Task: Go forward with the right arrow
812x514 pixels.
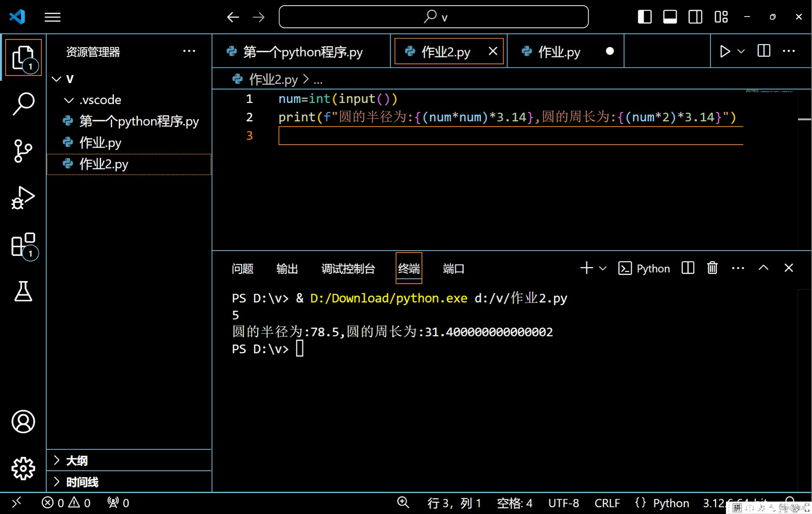Action: point(259,17)
